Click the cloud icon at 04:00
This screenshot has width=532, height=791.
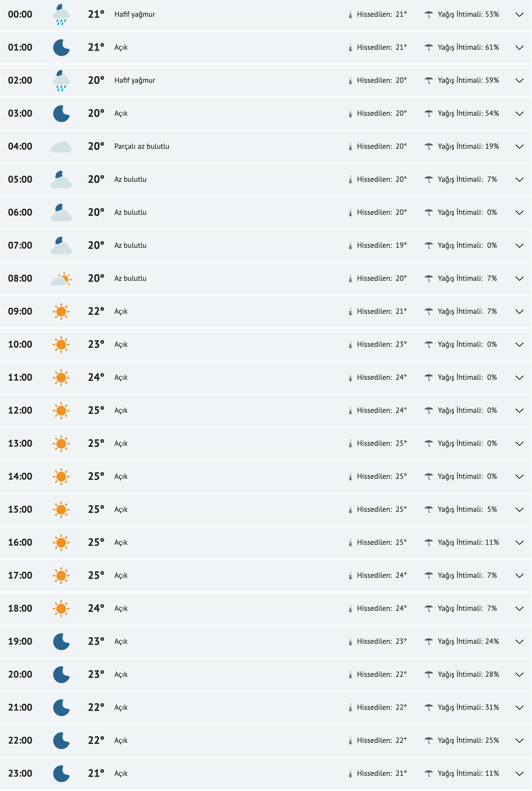[61, 147]
